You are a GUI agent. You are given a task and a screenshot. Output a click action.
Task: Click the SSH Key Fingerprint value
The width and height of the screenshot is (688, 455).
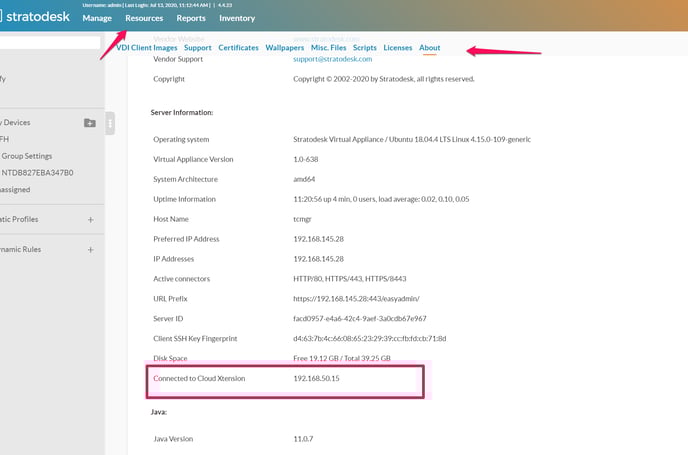click(x=369, y=338)
